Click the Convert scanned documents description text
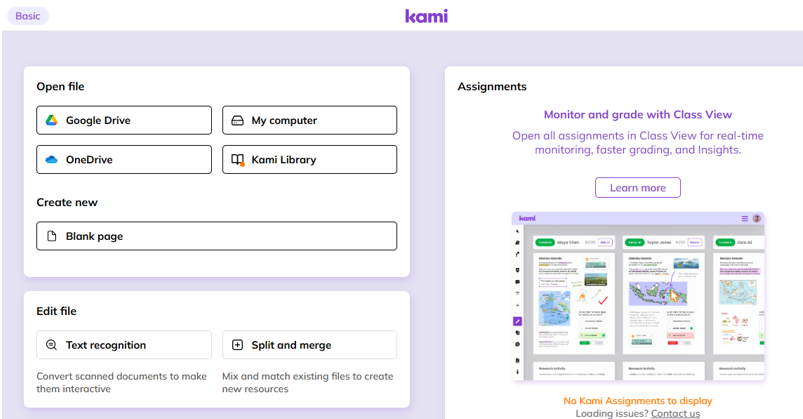 tap(121, 383)
